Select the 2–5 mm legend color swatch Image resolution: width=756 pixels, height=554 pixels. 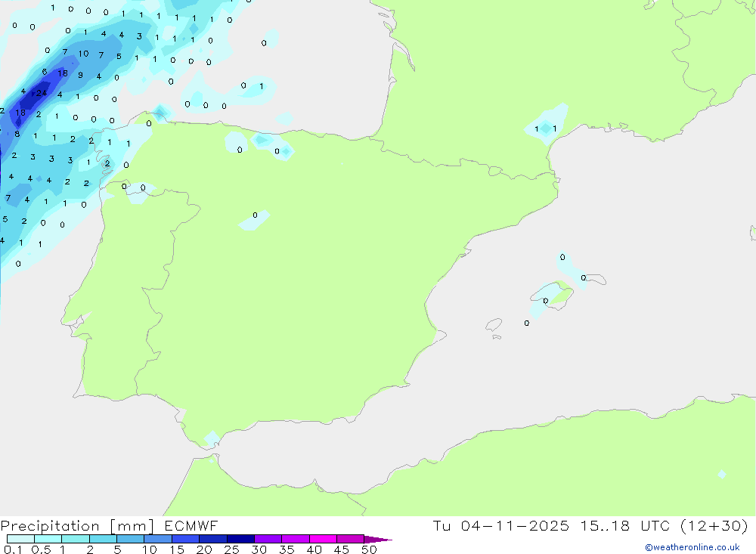tap(103, 539)
